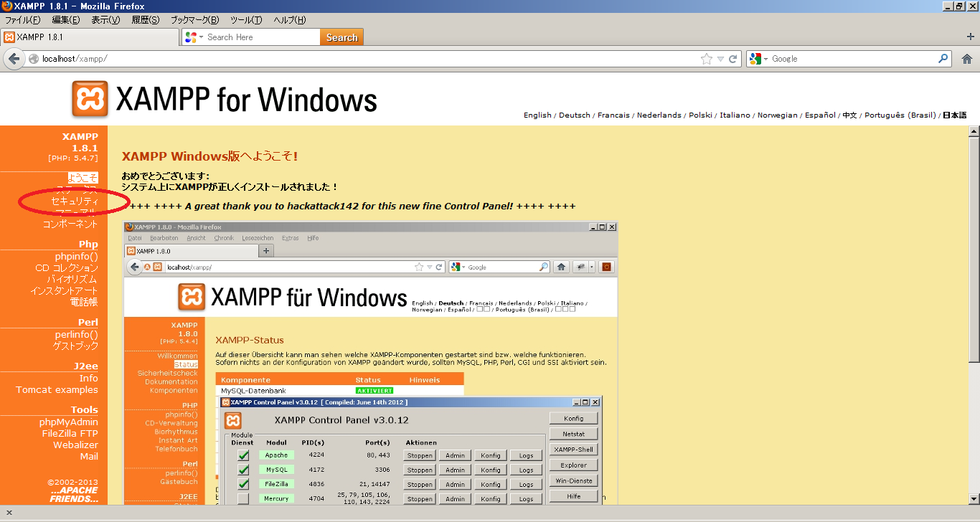Switch page language to Francais
The width and height of the screenshot is (980, 522).
pyautogui.click(x=613, y=115)
